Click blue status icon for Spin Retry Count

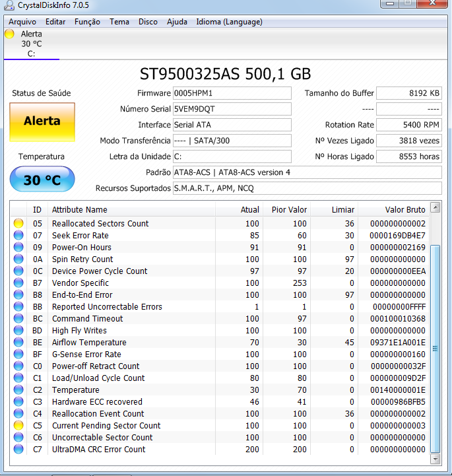18,259
